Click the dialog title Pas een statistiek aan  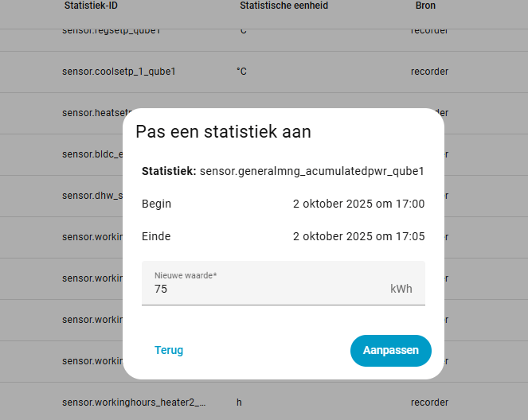(223, 131)
